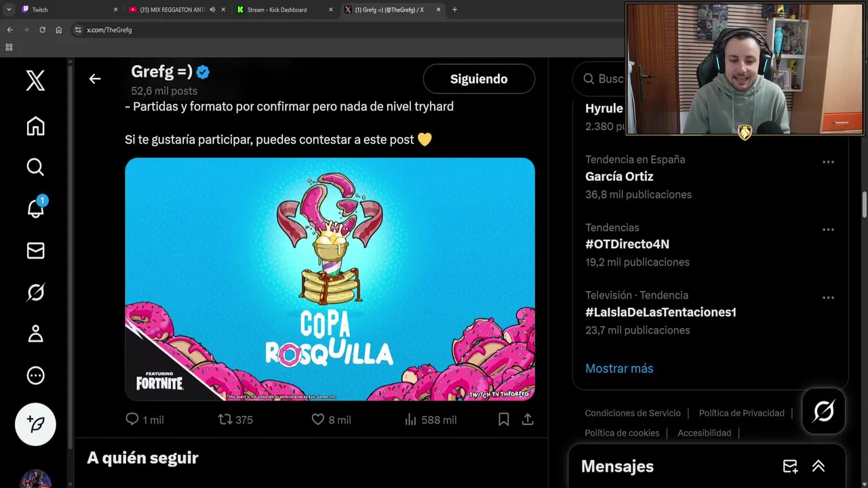The image size is (868, 488).
Task: Open Política de cookies link
Action: pos(622,432)
